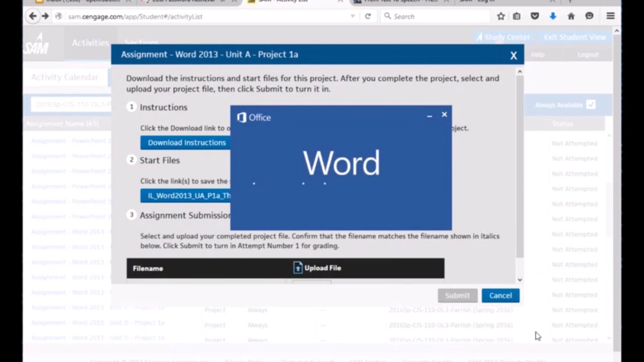
Task: Select the SAM Activity List browser tab
Action: pyautogui.click(x=294, y=2)
